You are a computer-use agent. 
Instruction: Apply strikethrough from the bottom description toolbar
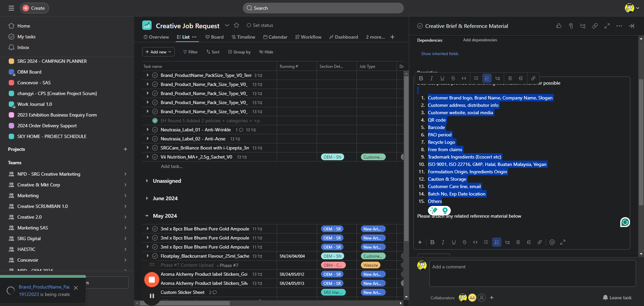pos(465,242)
